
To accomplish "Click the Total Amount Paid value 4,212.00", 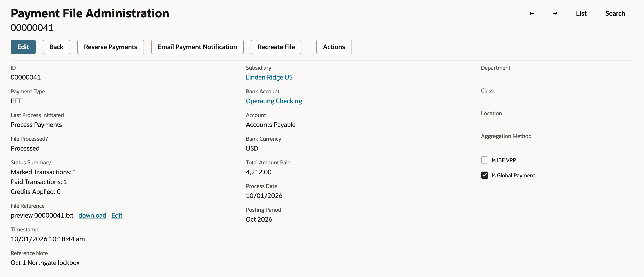I will click(x=258, y=172).
